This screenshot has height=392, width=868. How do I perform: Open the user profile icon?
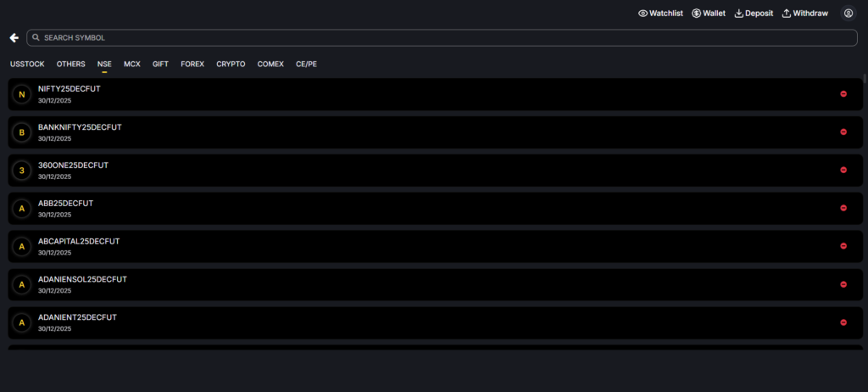point(848,14)
